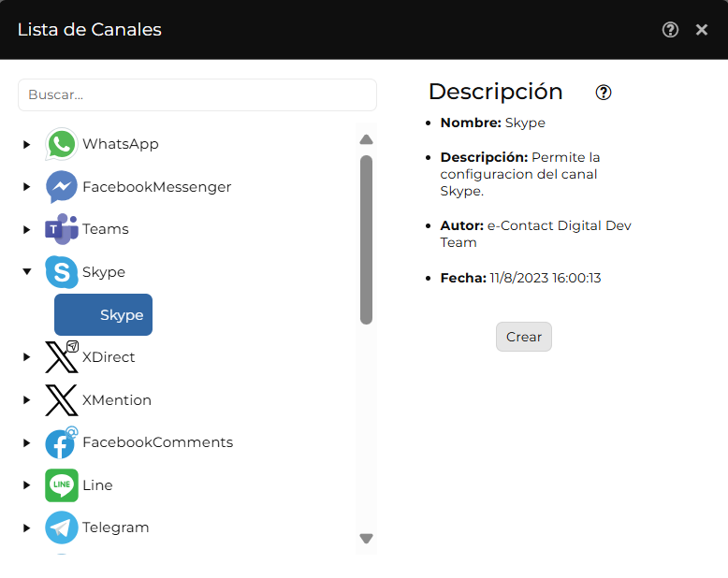Click the scroll down arrow
Screen dimensions: 728x578
[366, 539]
